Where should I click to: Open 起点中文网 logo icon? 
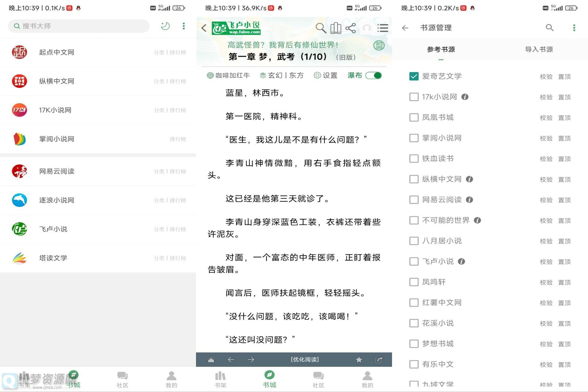click(19, 52)
